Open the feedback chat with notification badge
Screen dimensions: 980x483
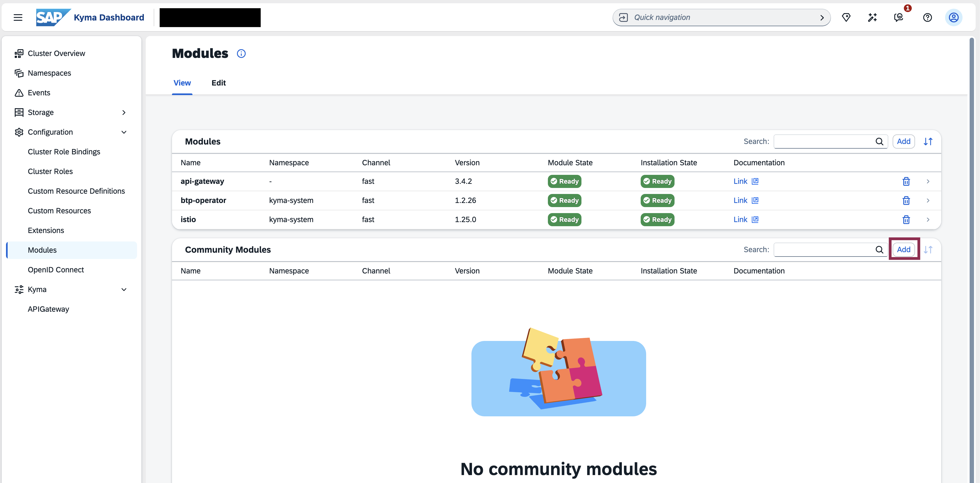[899, 17]
